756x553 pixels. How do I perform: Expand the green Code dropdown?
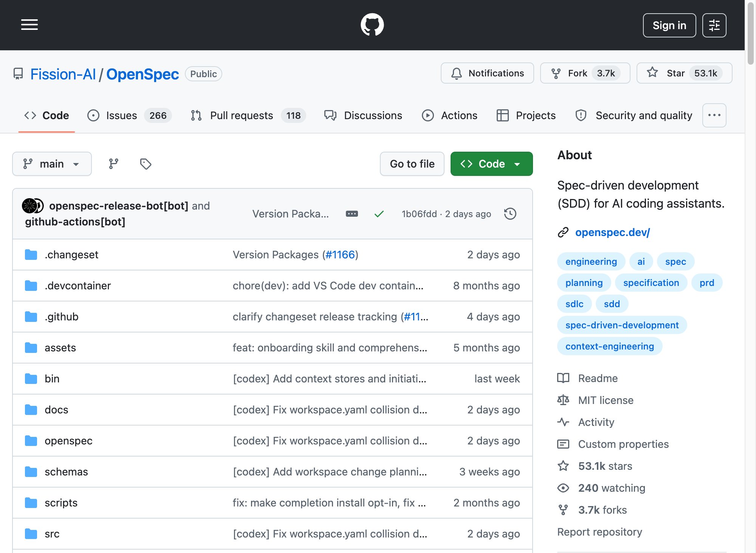[x=491, y=164]
